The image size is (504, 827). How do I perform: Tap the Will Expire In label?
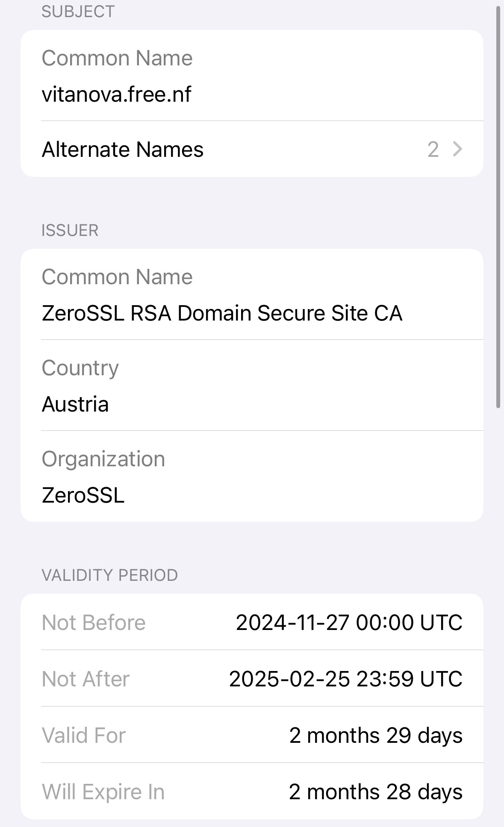[103, 792]
